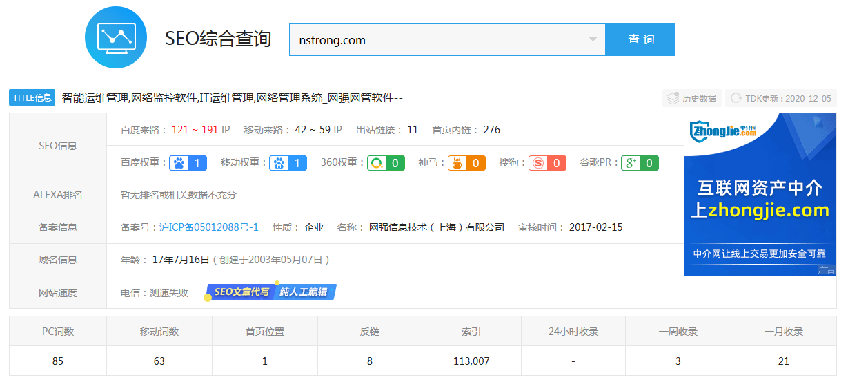Viewport: 868px width, 382px height.
Task: Click the index count 113,007
Action: pyautogui.click(x=471, y=361)
